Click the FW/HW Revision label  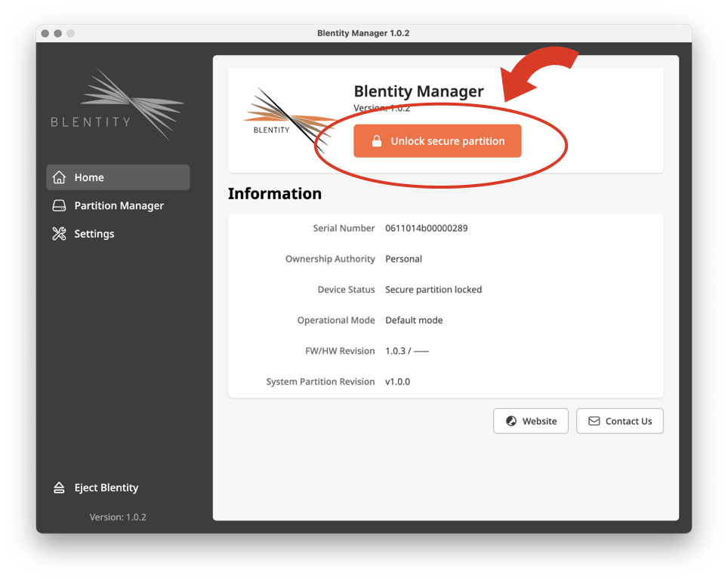tap(340, 351)
